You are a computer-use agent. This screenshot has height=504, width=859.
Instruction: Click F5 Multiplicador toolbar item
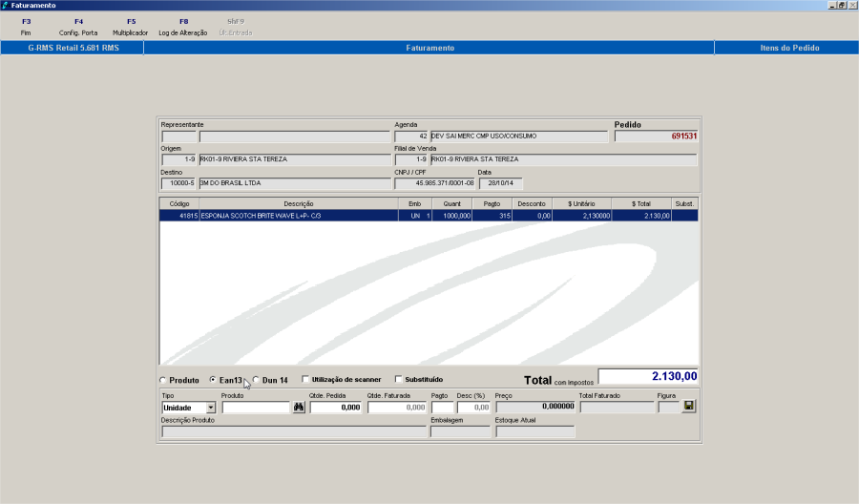click(x=131, y=27)
